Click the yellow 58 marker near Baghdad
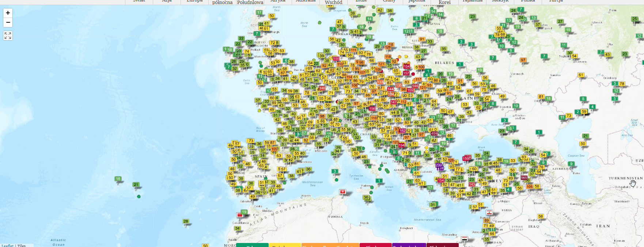Screen dimensions: 644x247 coord(541,216)
